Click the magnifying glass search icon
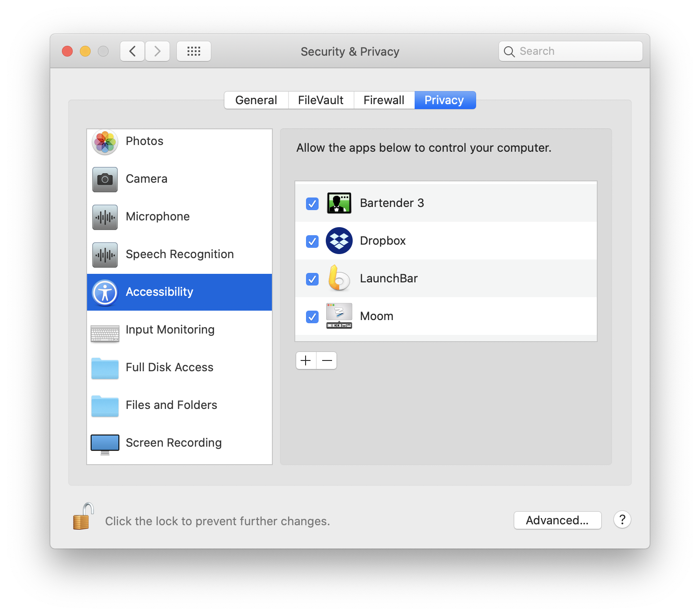This screenshot has height=615, width=700. (x=509, y=52)
